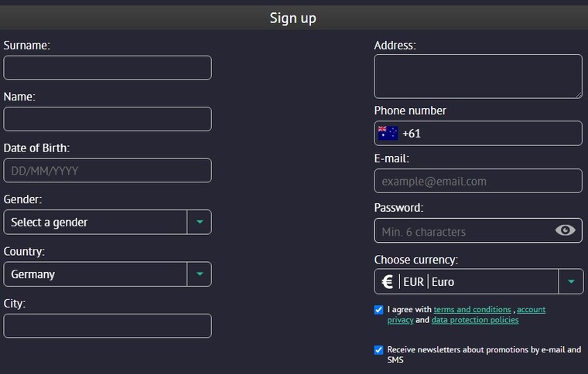
Task: Focus the Surname text field
Action: (108, 68)
